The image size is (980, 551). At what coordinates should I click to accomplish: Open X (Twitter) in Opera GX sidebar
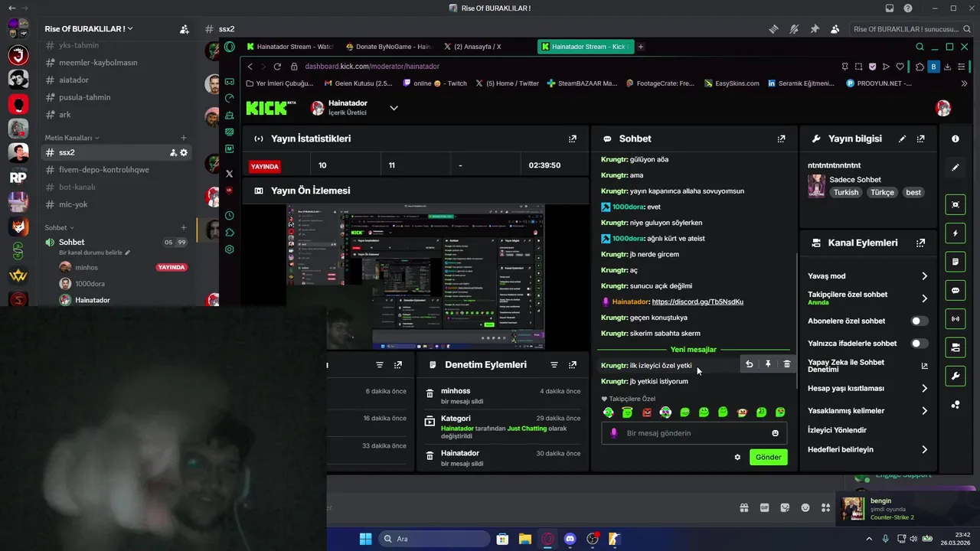[x=229, y=174]
